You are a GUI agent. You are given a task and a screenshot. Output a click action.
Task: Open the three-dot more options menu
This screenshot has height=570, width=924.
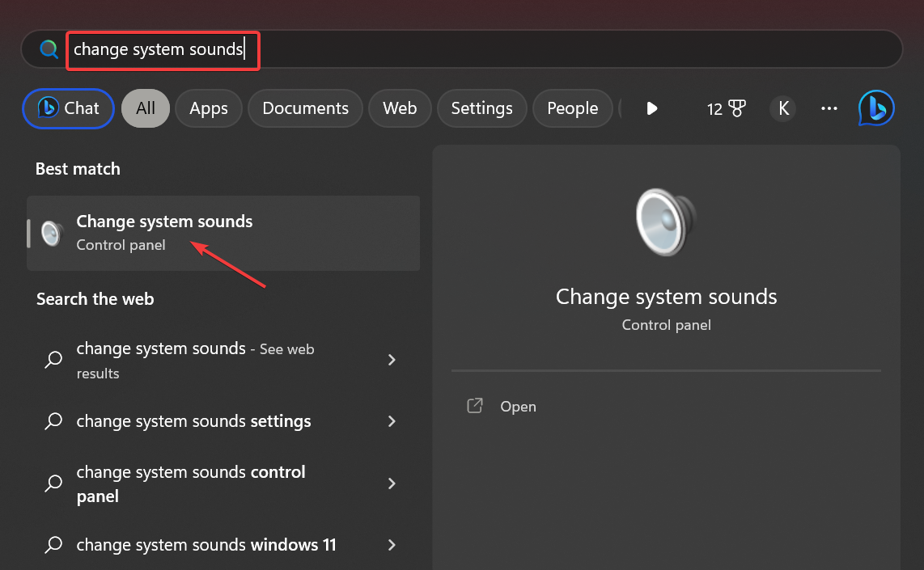(x=829, y=108)
